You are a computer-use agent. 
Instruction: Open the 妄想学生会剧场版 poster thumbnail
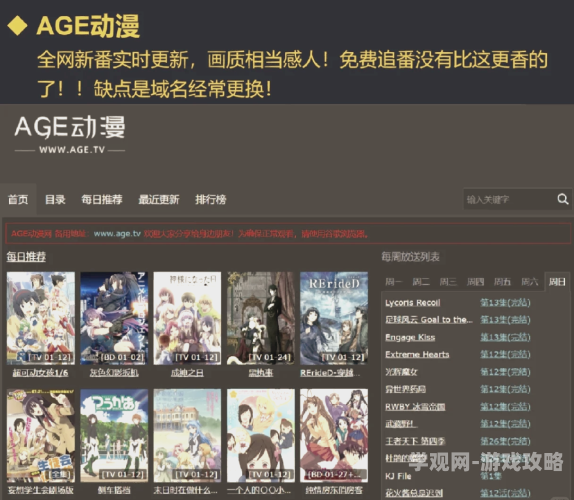[x=41, y=436]
